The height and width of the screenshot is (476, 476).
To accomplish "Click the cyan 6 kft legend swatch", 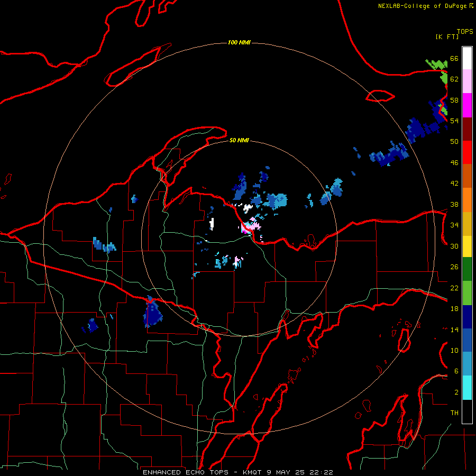I will [467, 388].
